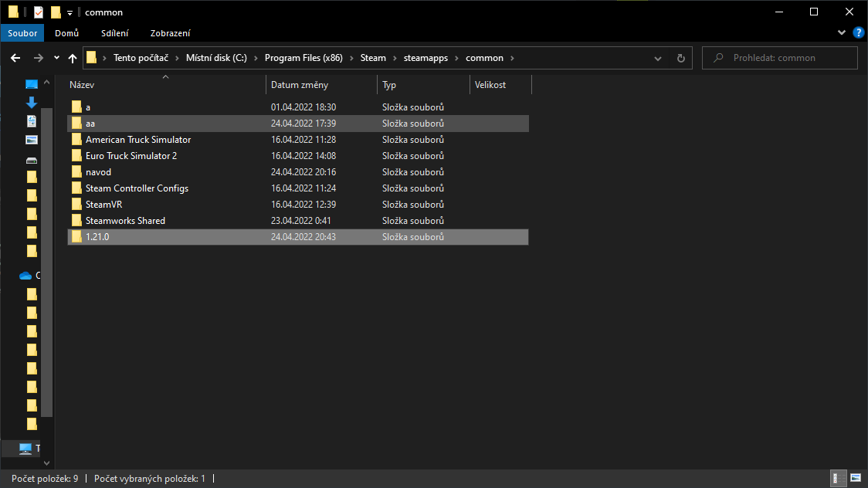
Task: Open the address bar history dropdown
Action: tap(658, 58)
